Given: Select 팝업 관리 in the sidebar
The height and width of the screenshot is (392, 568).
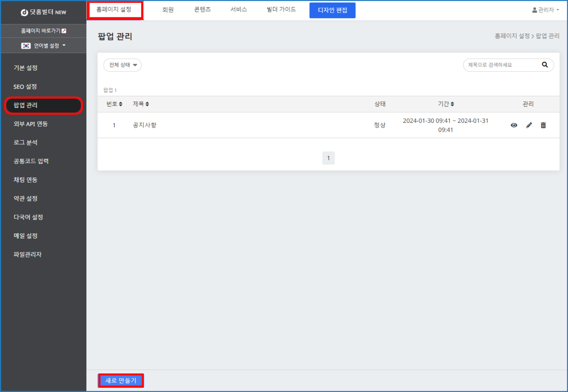Looking at the screenshot, I should tap(43, 105).
